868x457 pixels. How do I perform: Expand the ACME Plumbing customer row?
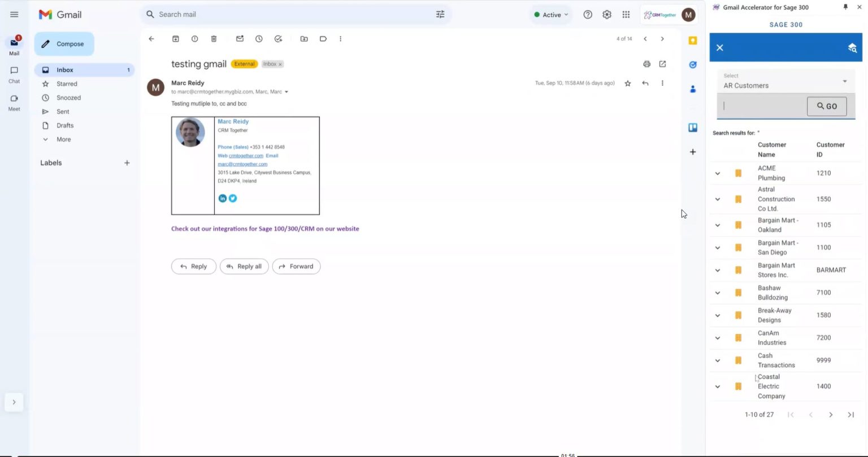pyautogui.click(x=717, y=173)
